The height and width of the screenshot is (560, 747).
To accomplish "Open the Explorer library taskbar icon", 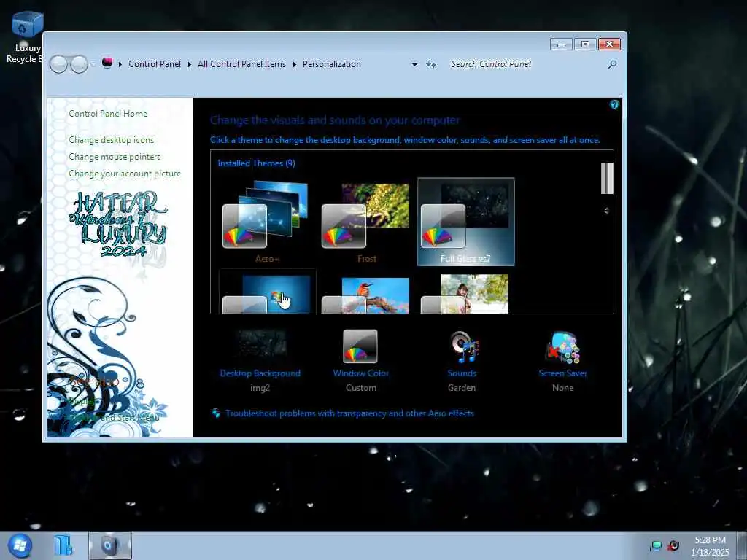I will 63,545.
